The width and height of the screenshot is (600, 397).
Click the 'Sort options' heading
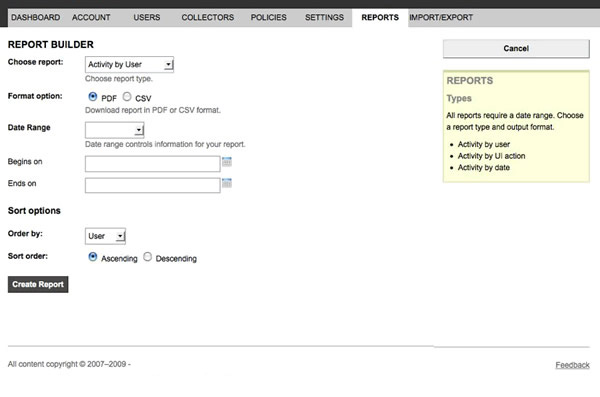[34, 211]
